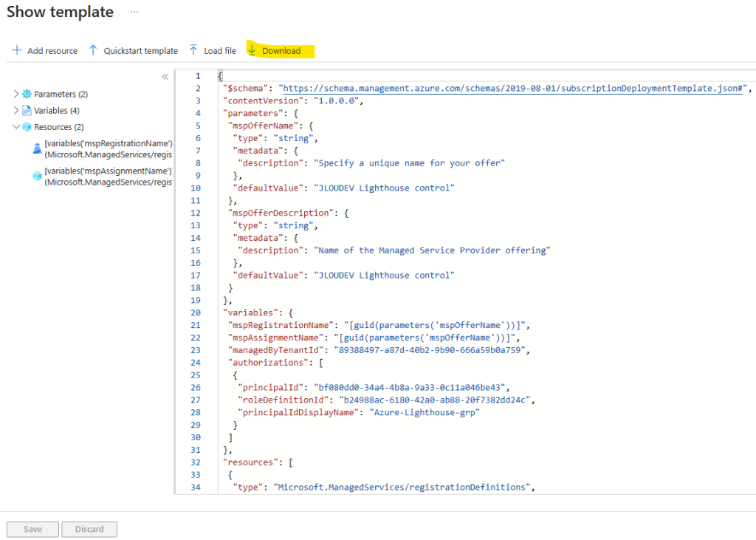Click the "mspAssignmentName" key on line 22
This screenshot has height=540, width=756.
tap(276, 338)
